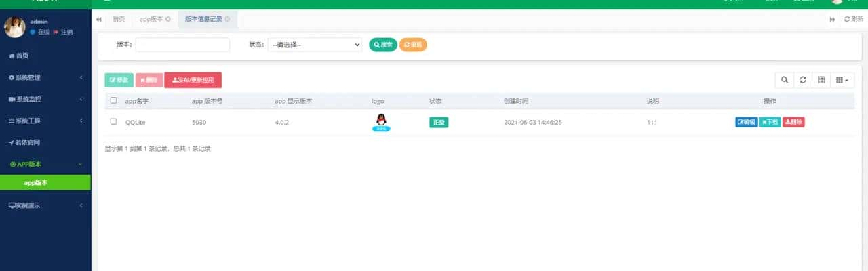Toggle the table search magnifier icon
Viewport: 868px width, 271px height.
click(x=785, y=80)
